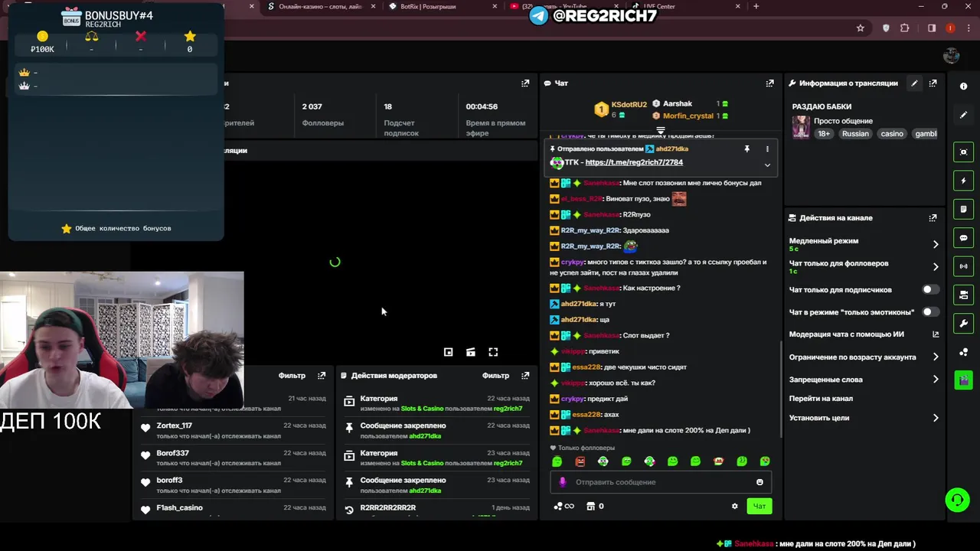Click the Russian language tag

click(x=855, y=134)
